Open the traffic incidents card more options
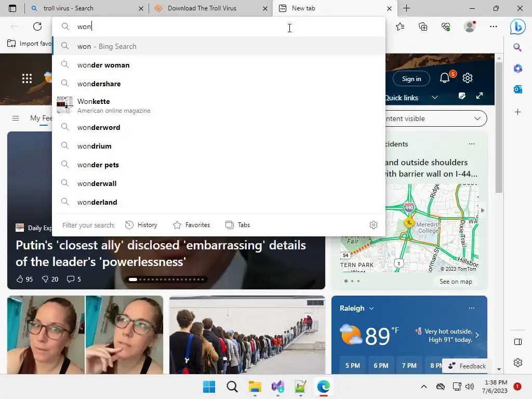532x399 pixels. [472, 144]
